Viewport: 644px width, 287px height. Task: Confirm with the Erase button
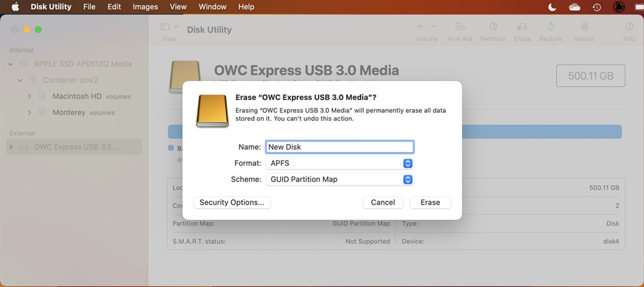point(430,203)
